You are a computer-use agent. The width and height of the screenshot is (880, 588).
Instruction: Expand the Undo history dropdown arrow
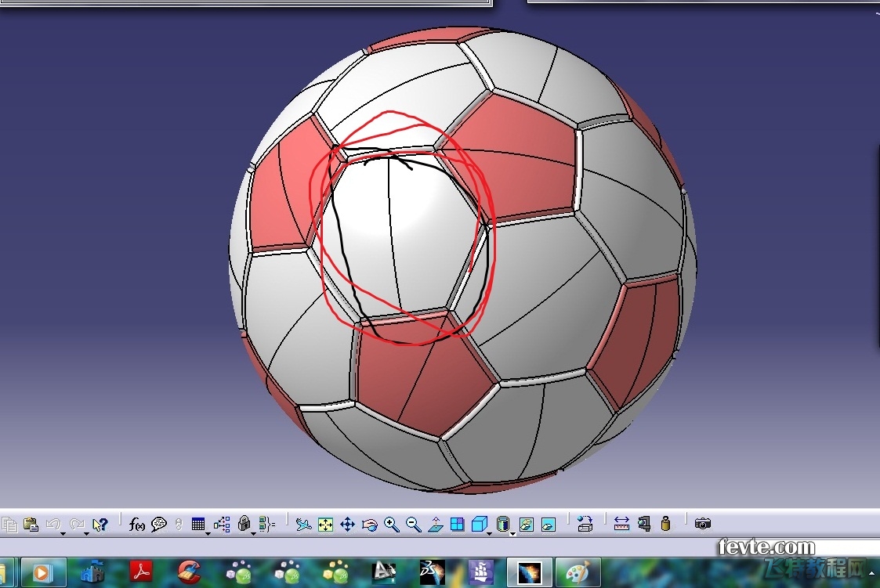pos(63,534)
